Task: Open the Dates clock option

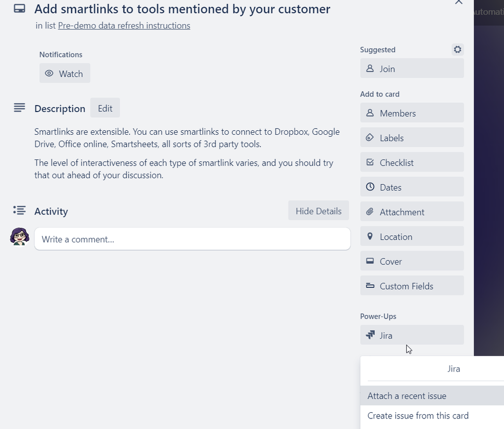Action: (x=412, y=187)
